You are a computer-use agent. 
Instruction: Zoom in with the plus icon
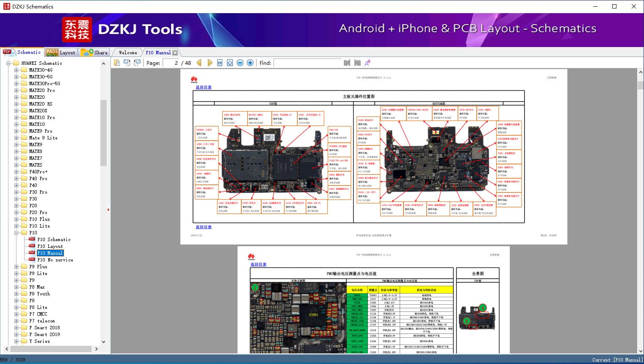(250, 63)
